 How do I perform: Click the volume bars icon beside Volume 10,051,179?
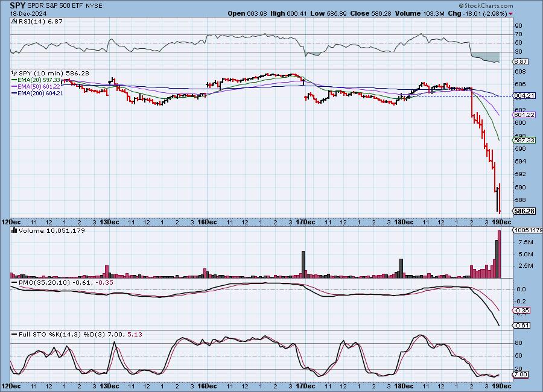(x=14, y=230)
